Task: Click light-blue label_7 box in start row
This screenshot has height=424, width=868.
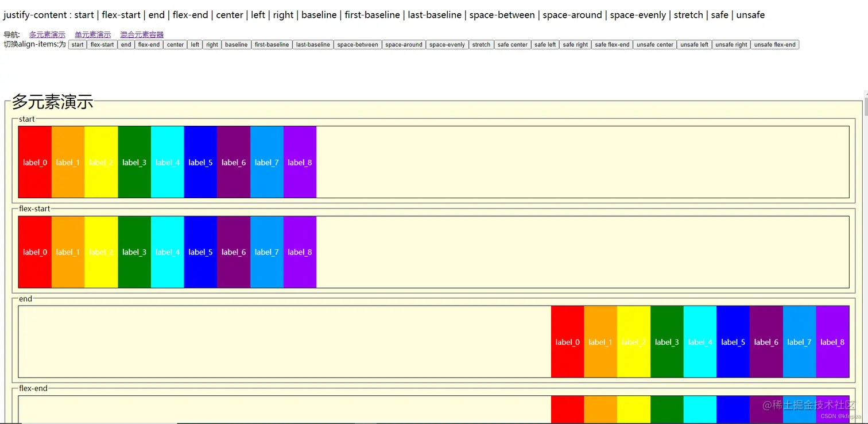Action: click(267, 162)
